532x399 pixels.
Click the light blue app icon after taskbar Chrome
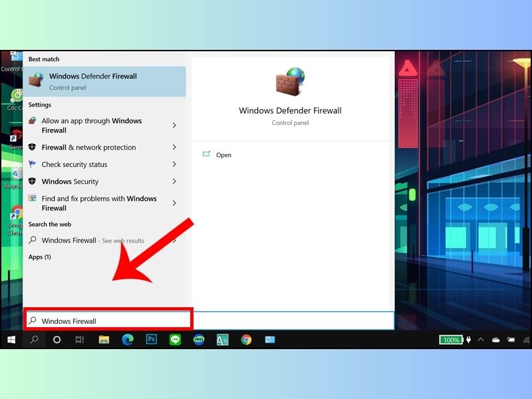point(270,340)
